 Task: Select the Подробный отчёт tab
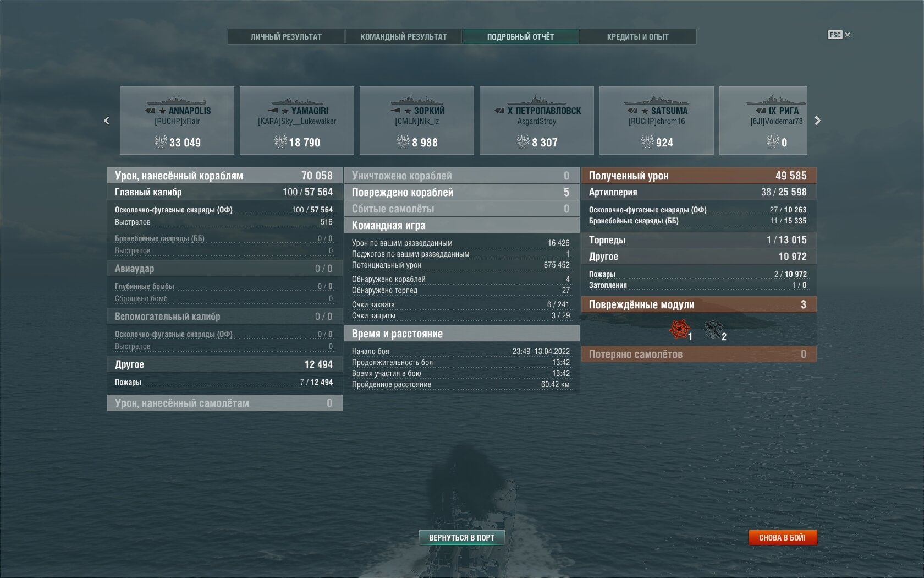click(x=520, y=36)
